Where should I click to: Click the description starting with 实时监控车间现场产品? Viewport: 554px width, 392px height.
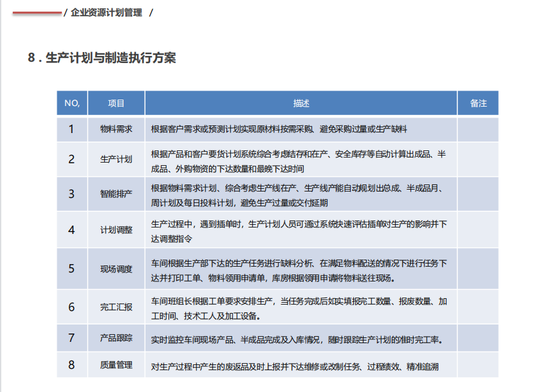(297, 339)
